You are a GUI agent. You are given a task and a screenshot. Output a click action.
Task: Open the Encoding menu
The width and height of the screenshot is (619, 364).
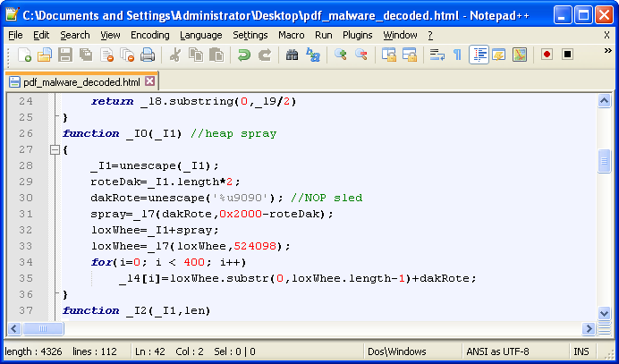point(149,34)
